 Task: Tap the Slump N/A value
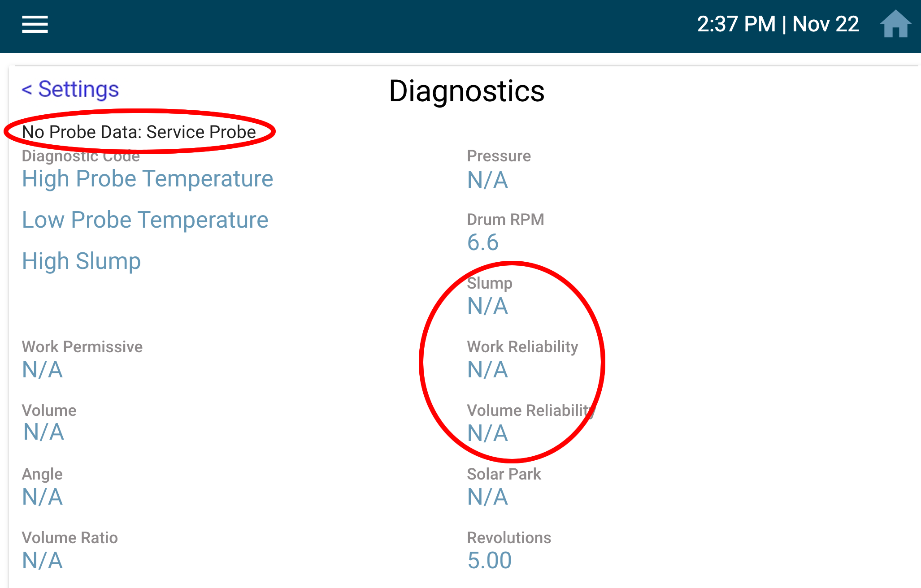click(x=487, y=306)
